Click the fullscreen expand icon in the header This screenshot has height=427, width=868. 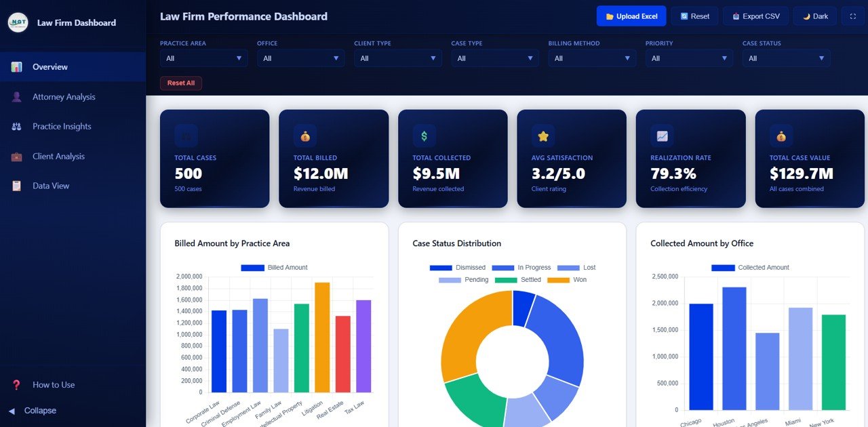(x=853, y=16)
